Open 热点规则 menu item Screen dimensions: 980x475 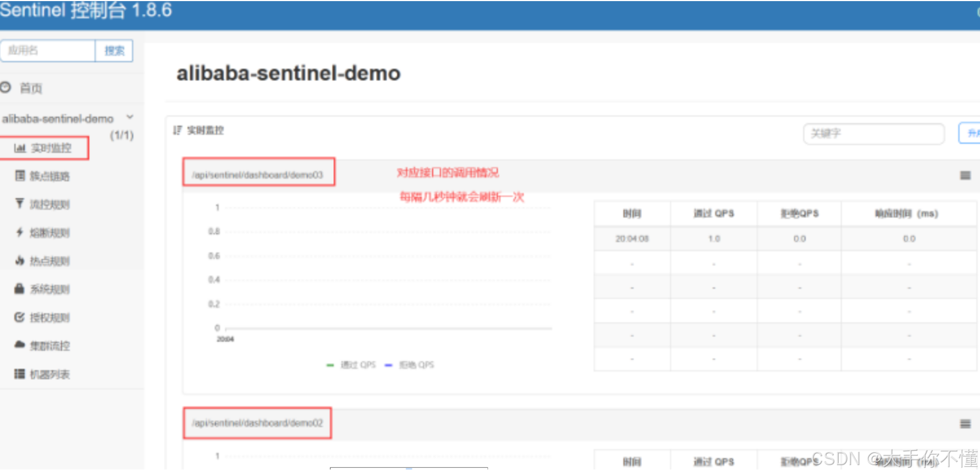click(x=49, y=261)
